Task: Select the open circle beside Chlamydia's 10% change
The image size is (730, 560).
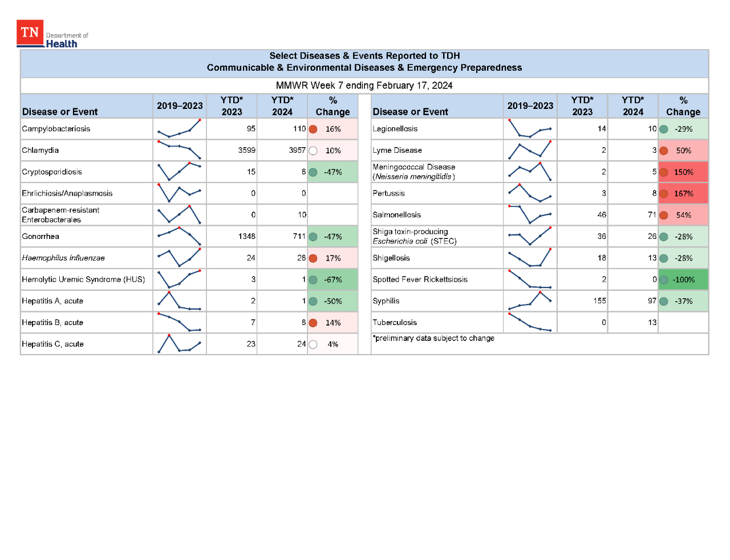Action: (314, 151)
